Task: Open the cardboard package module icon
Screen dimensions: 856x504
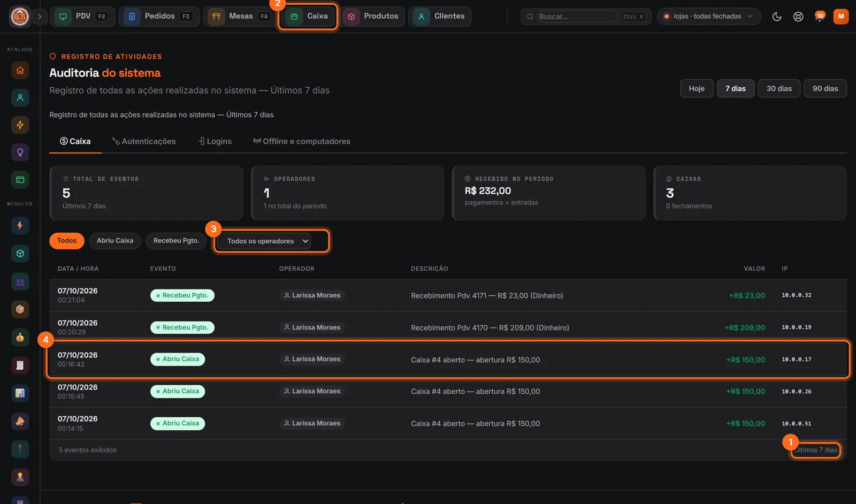Action: 20,309
